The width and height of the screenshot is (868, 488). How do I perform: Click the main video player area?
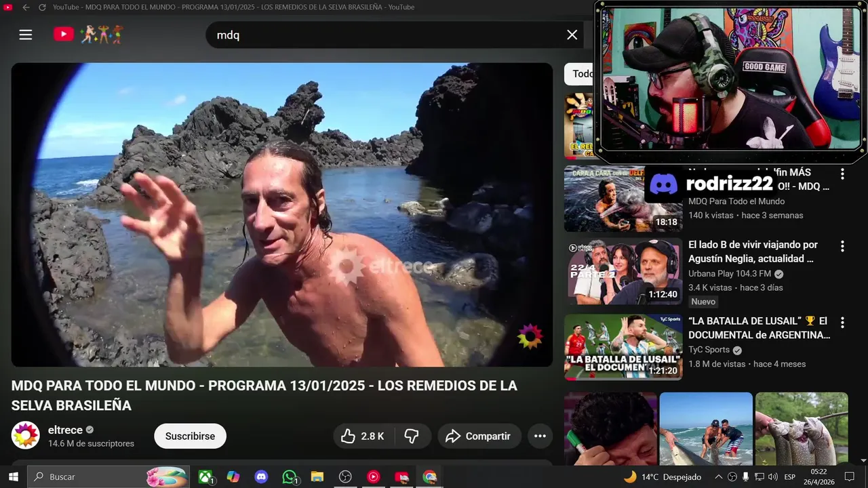pyautogui.click(x=282, y=215)
